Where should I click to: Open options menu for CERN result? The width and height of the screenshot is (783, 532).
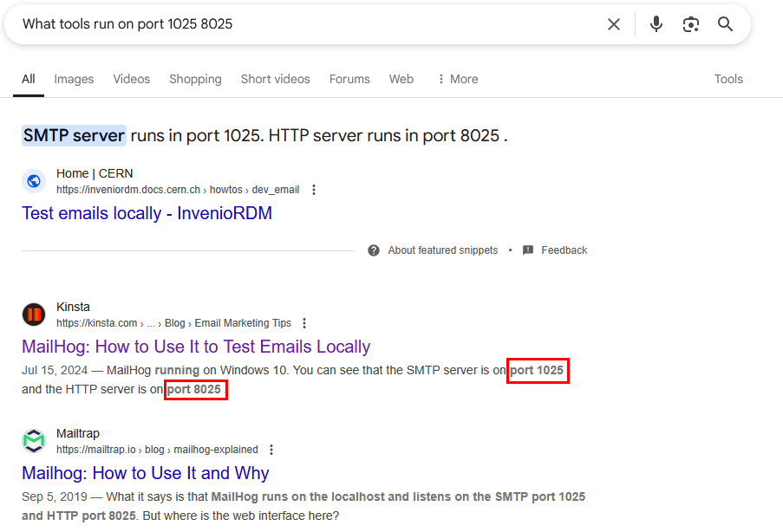[x=314, y=190]
